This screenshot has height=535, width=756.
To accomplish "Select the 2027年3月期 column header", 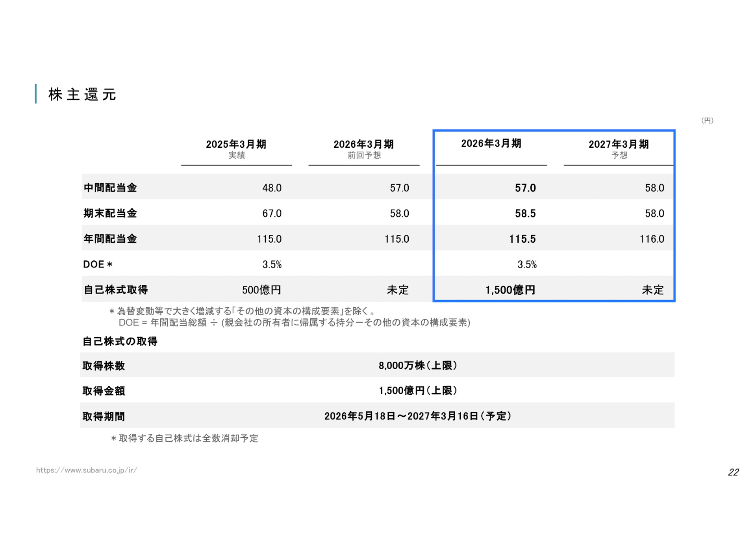I will tap(619, 144).
